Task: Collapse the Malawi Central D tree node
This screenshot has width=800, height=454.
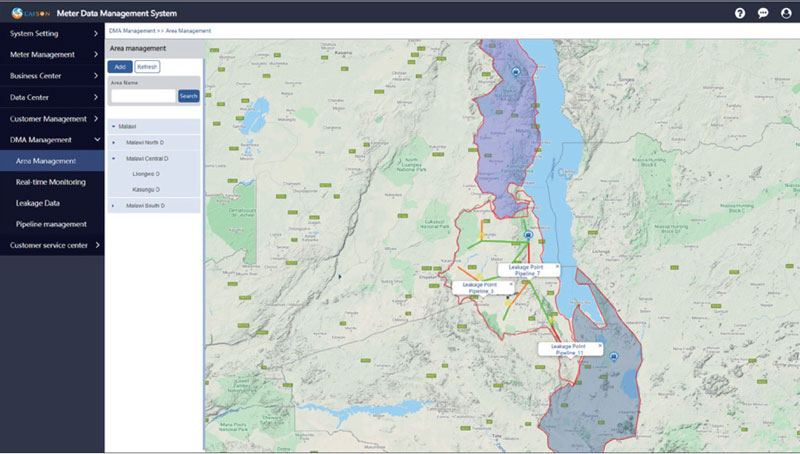Action: coord(114,158)
